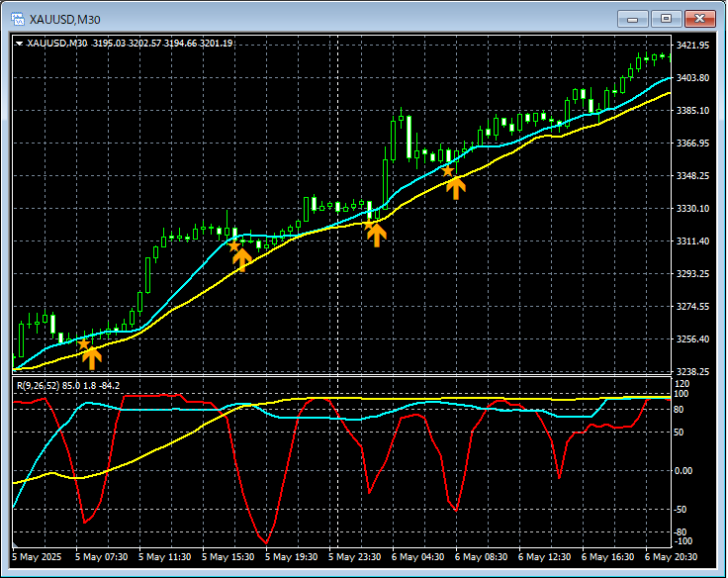Click the 6 May 16:30 time label
Viewport: 728px width, 578px height.
(607, 556)
